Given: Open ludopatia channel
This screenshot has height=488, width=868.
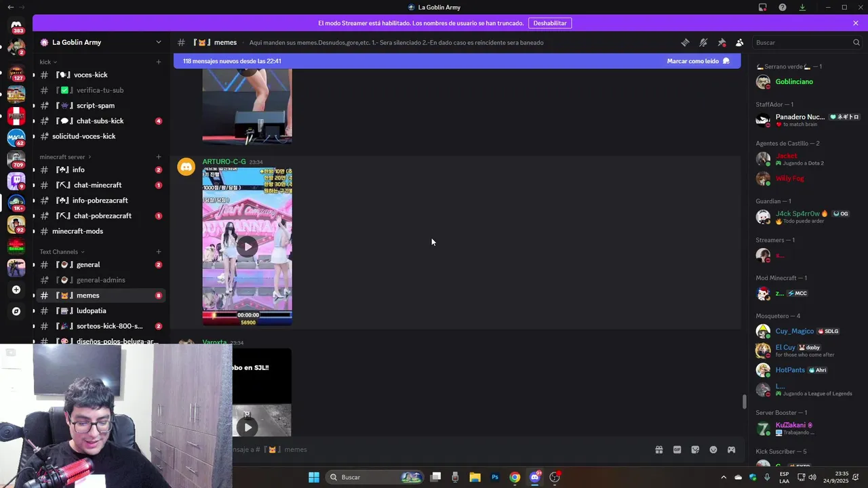Looking at the screenshot, I should pos(100,310).
